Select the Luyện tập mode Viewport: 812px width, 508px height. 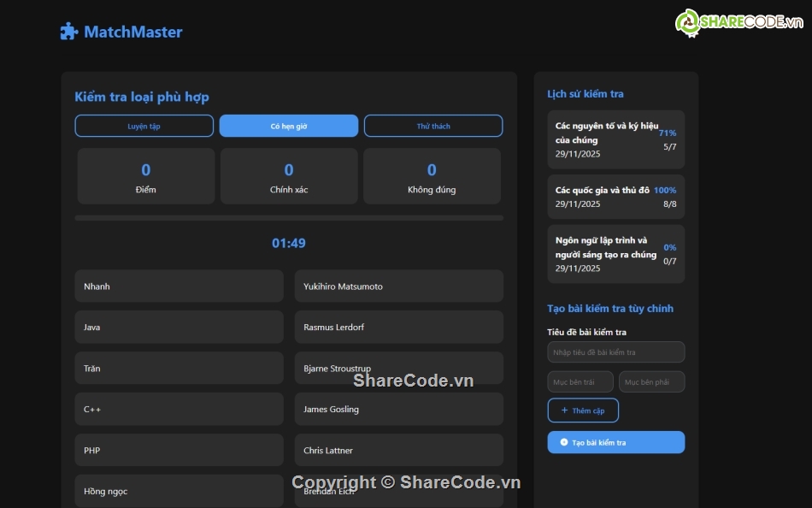pos(144,125)
